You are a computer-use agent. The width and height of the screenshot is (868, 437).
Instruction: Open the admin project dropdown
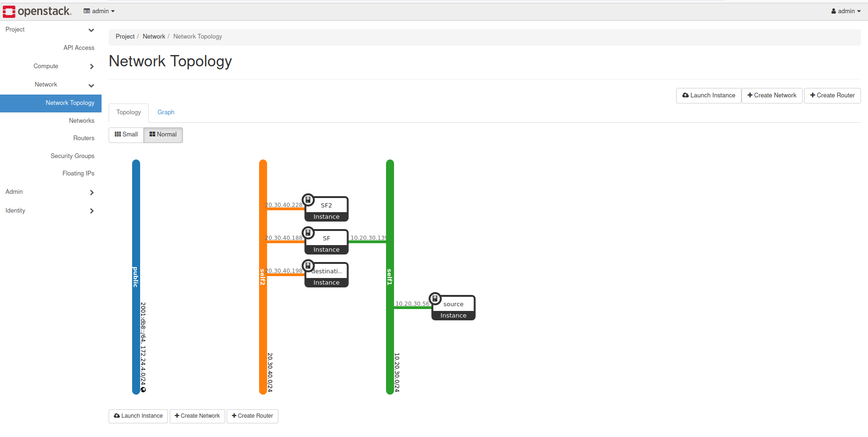pos(99,11)
